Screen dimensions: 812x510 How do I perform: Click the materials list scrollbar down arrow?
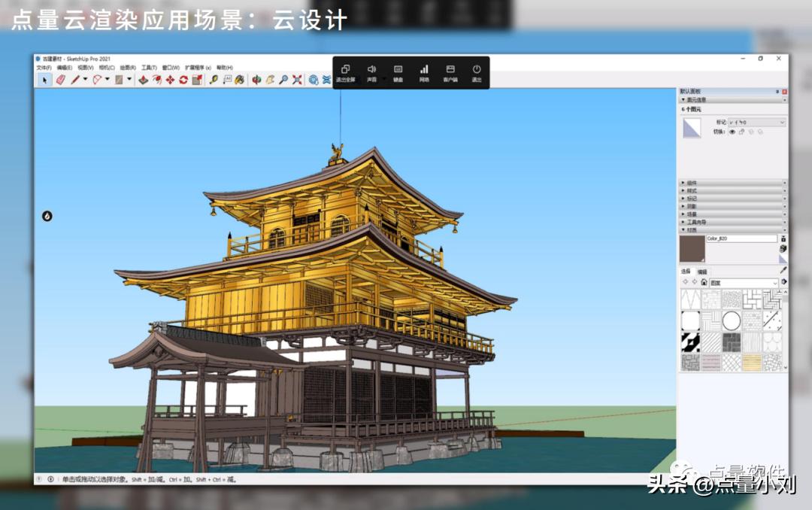786,368
